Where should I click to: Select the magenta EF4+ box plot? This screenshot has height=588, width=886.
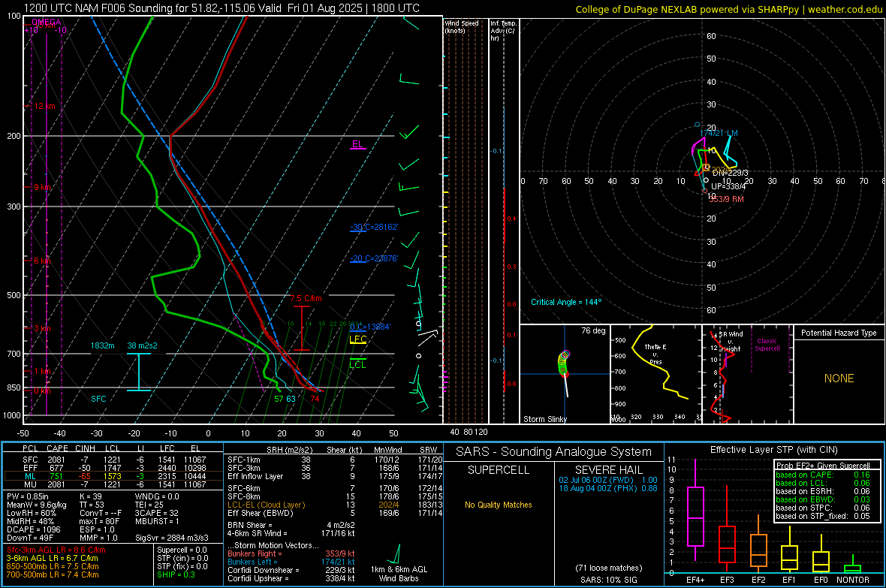tap(695, 509)
